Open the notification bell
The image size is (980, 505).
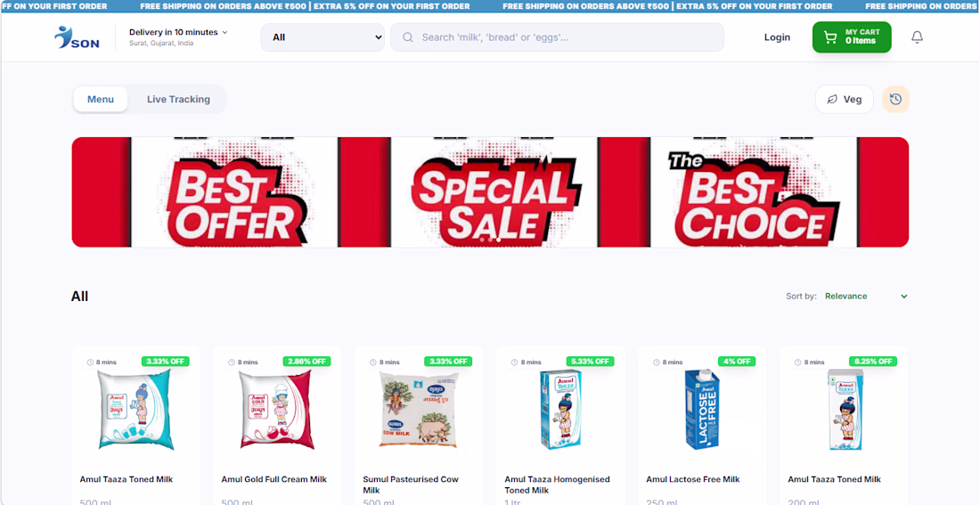pos(917,37)
